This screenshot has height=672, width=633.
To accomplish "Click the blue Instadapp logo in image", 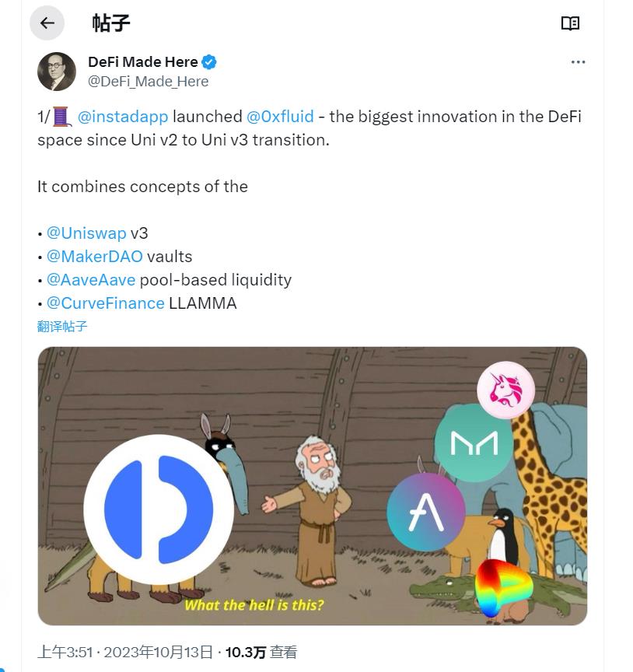I will pos(159,511).
